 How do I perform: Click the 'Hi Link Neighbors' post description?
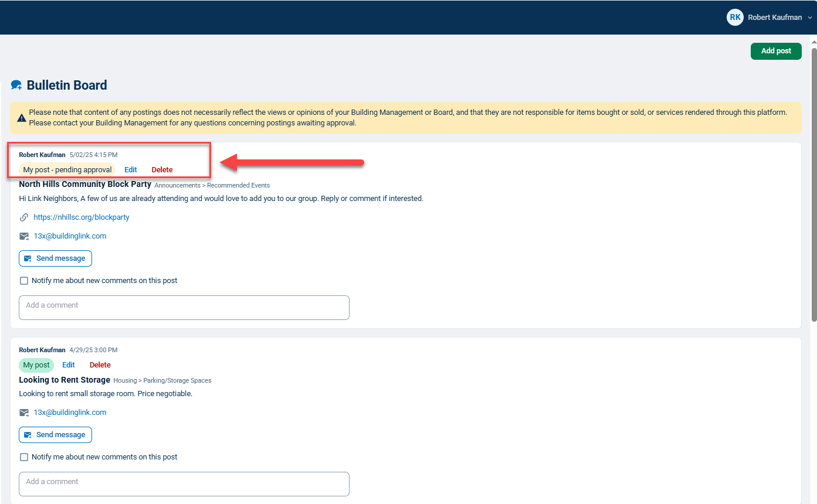coord(221,199)
